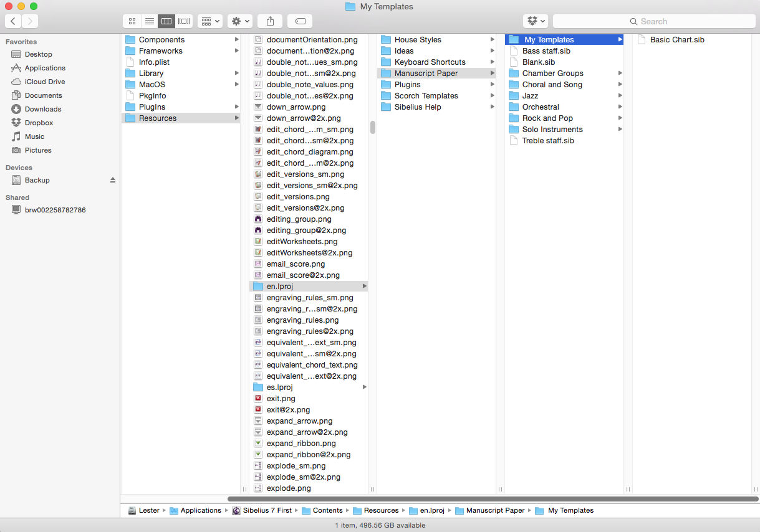This screenshot has height=532, width=760.
Task: Switch to list view in toolbar
Action: point(150,21)
